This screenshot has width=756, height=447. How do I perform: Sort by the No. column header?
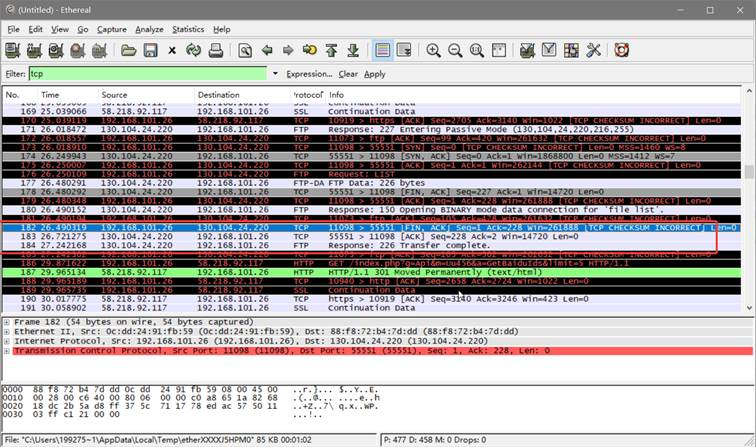click(20, 95)
